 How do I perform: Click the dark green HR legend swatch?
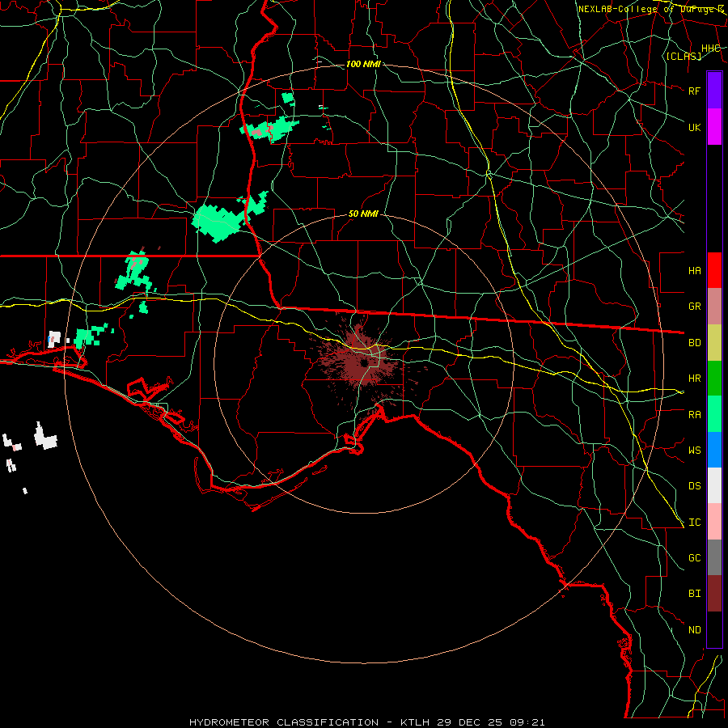(714, 379)
